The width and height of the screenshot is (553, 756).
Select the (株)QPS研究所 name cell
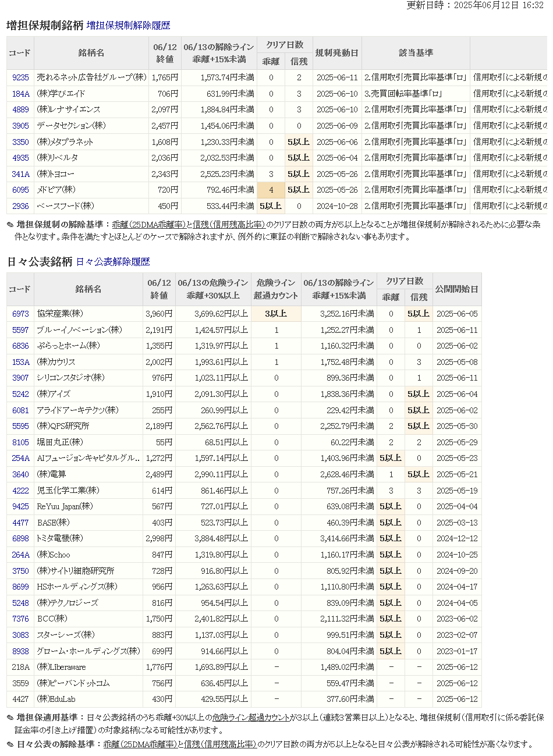pyautogui.click(x=88, y=426)
